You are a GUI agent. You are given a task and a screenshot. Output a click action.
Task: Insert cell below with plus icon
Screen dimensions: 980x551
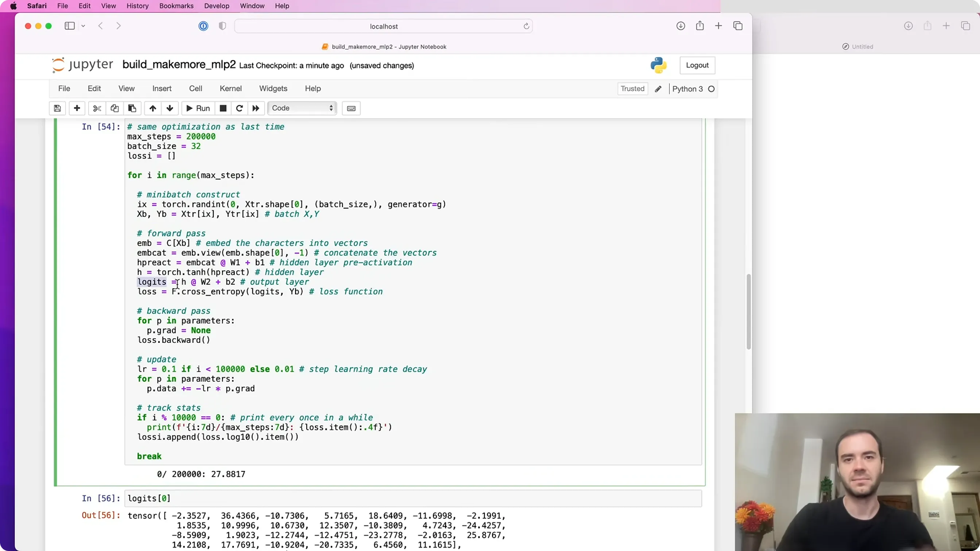pos(77,108)
